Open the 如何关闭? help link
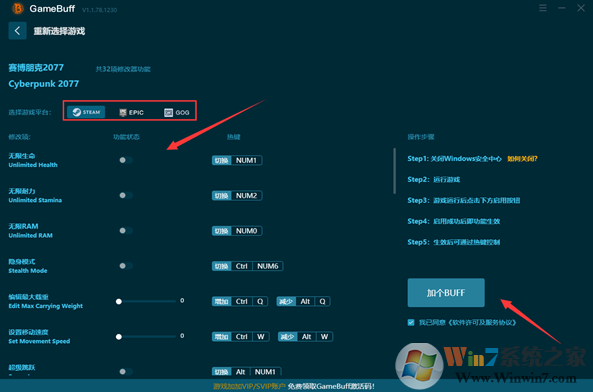 point(522,159)
